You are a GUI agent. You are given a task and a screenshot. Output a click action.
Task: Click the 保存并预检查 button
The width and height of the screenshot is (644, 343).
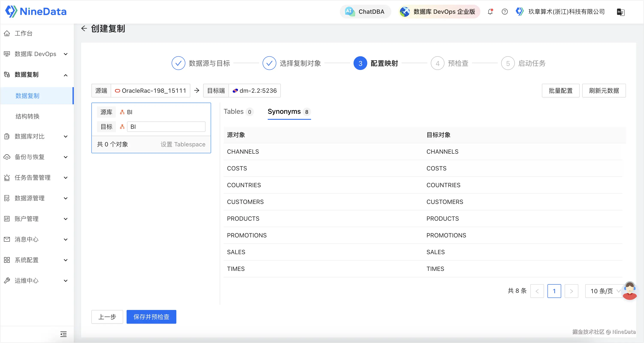(x=151, y=317)
